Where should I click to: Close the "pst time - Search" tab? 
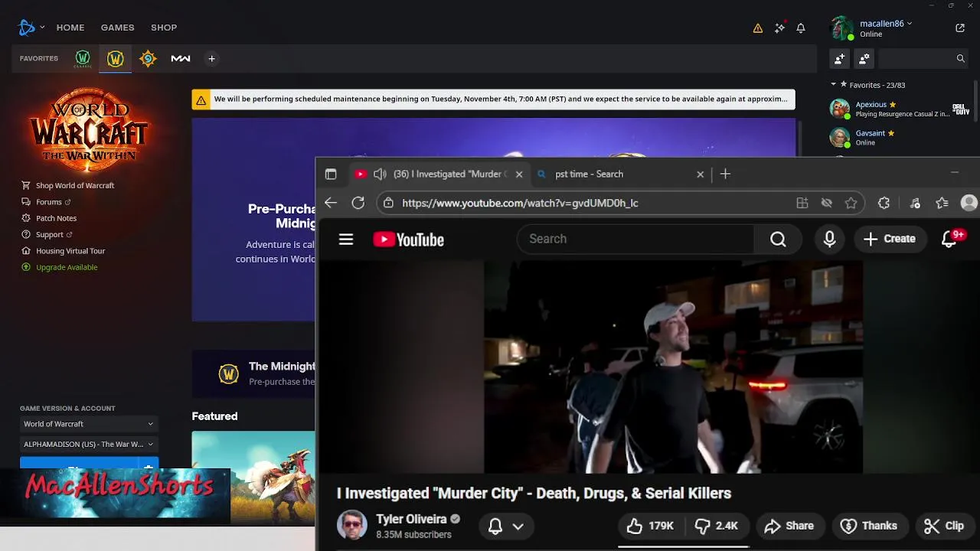click(700, 174)
